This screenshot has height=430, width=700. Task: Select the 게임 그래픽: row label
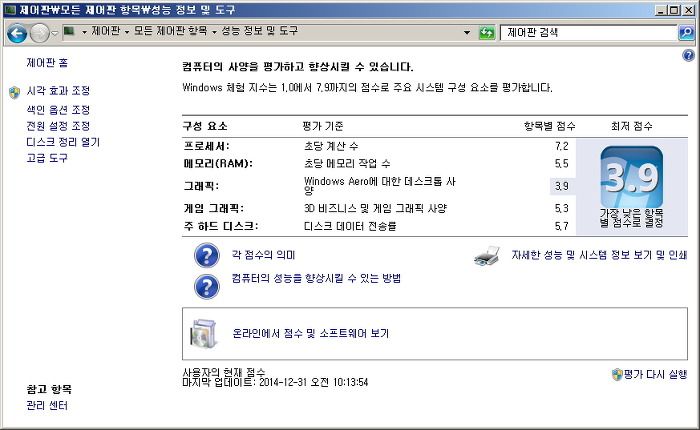214,208
